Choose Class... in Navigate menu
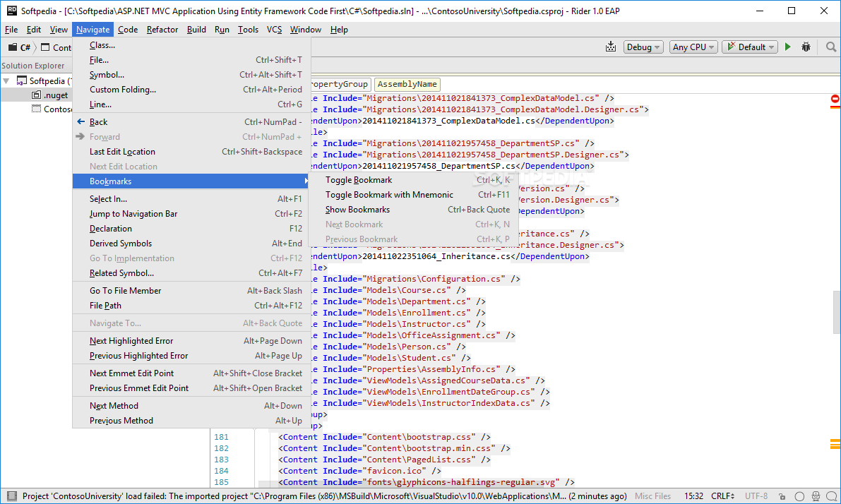The image size is (841, 504). click(191, 45)
